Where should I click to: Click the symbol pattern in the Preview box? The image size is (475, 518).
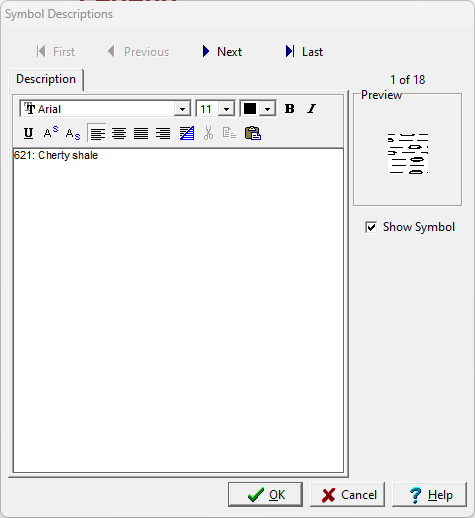(x=408, y=154)
